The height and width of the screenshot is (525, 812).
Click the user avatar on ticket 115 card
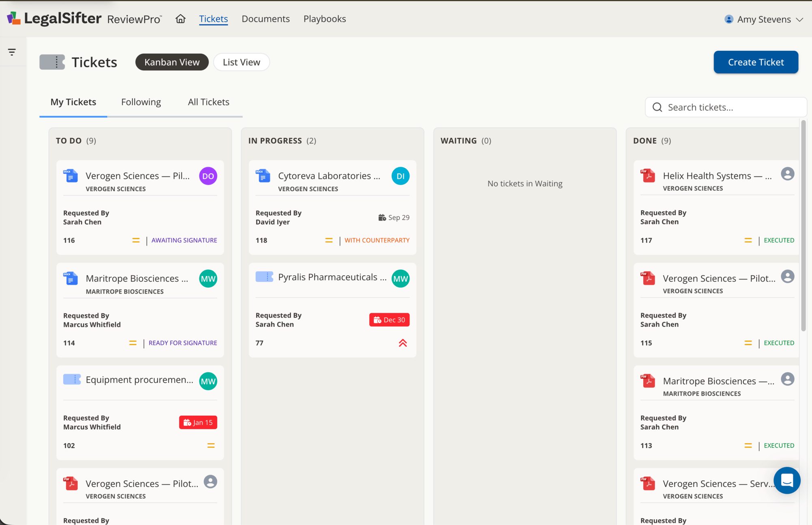tap(788, 277)
